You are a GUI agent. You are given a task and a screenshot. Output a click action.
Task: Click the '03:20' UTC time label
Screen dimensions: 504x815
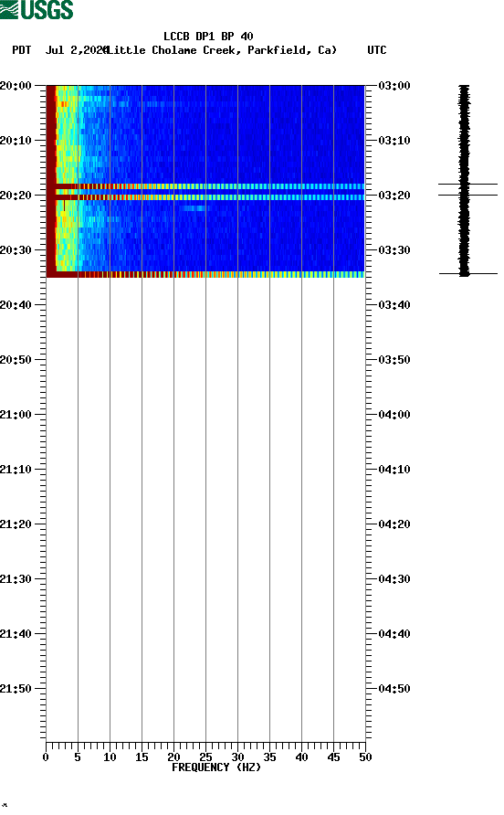[394, 196]
